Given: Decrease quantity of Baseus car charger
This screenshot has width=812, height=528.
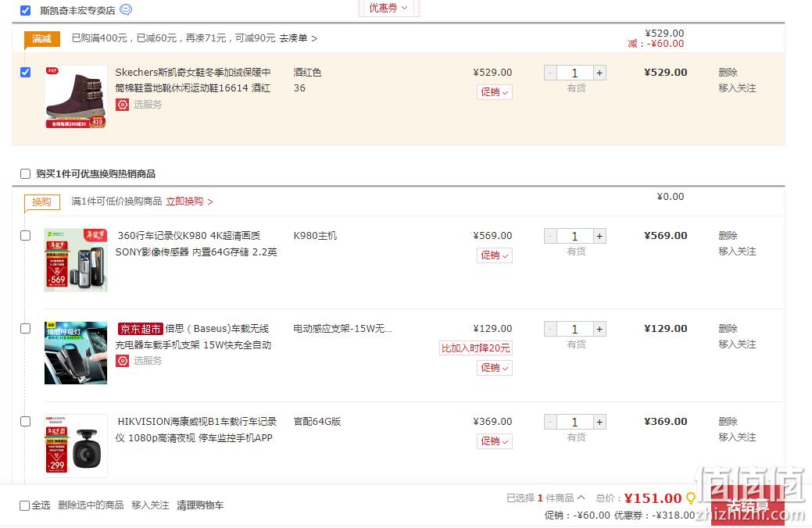Looking at the screenshot, I should click(x=550, y=329).
